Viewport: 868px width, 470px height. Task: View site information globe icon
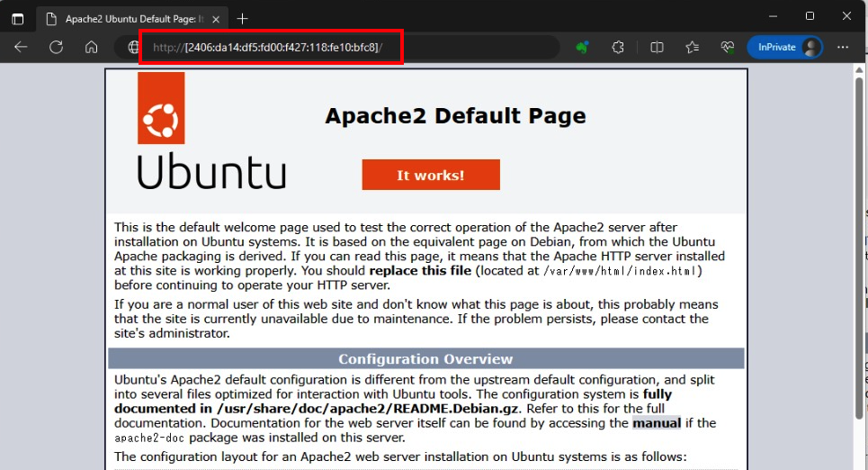pyautogui.click(x=133, y=47)
